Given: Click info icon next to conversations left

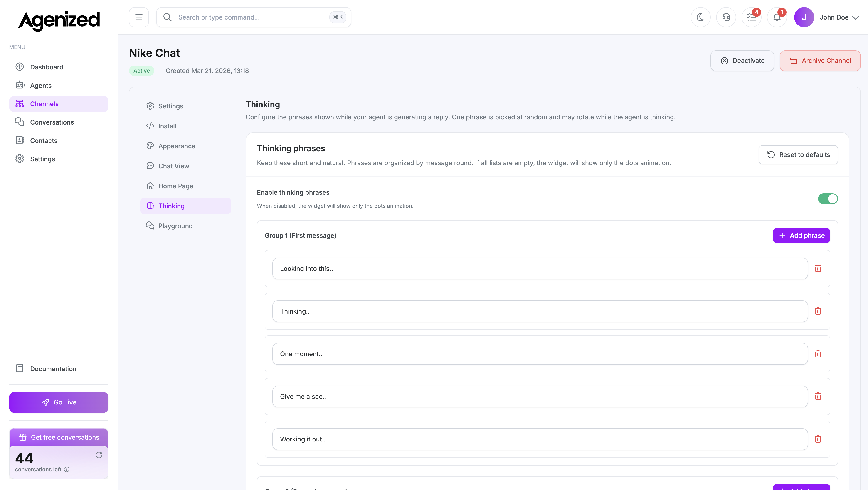Looking at the screenshot, I should point(67,469).
